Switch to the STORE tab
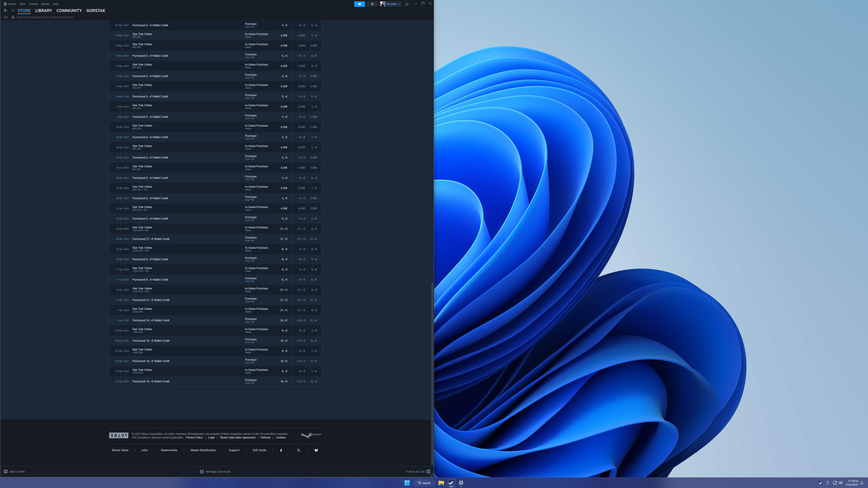Viewport: 868px width, 488px height. point(24,11)
